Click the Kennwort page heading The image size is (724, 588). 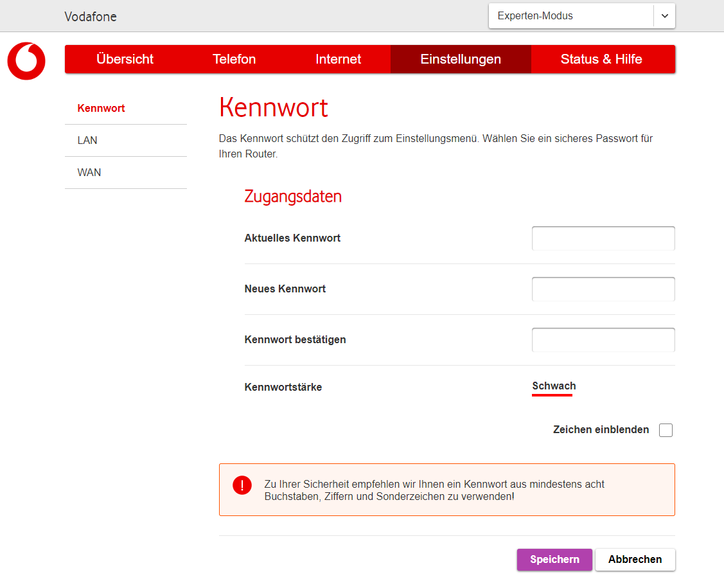(274, 107)
